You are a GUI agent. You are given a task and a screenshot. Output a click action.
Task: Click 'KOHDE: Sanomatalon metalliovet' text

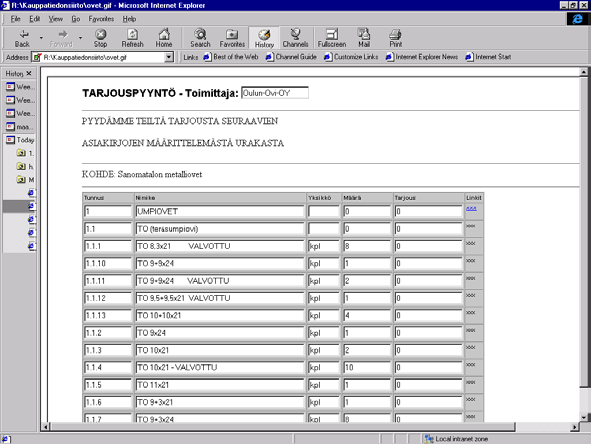pyautogui.click(x=142, y=175)
